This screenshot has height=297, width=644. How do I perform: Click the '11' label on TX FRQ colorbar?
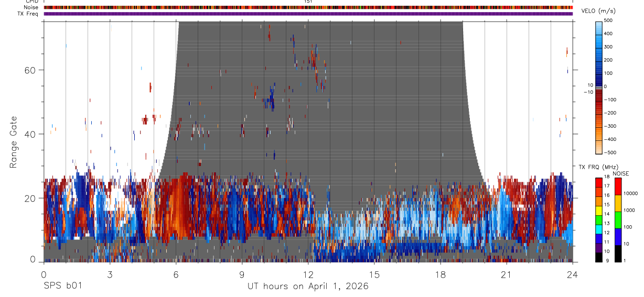click(x=607, y=242)
